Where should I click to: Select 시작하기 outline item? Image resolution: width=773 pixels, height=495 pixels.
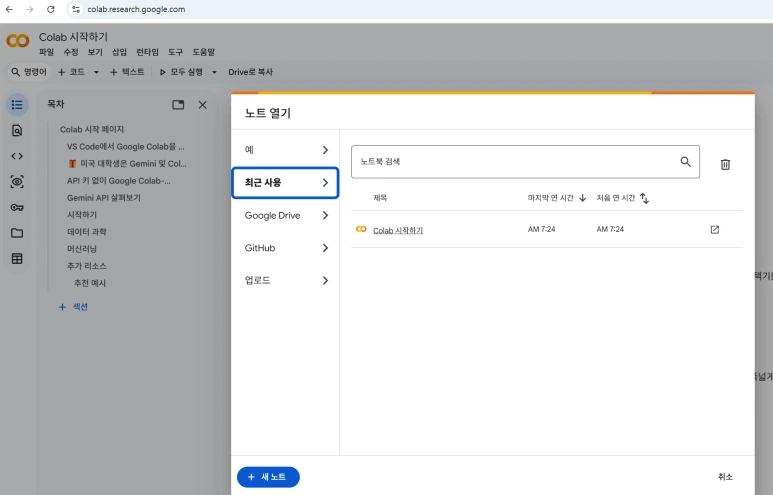[x=82, y=215]
